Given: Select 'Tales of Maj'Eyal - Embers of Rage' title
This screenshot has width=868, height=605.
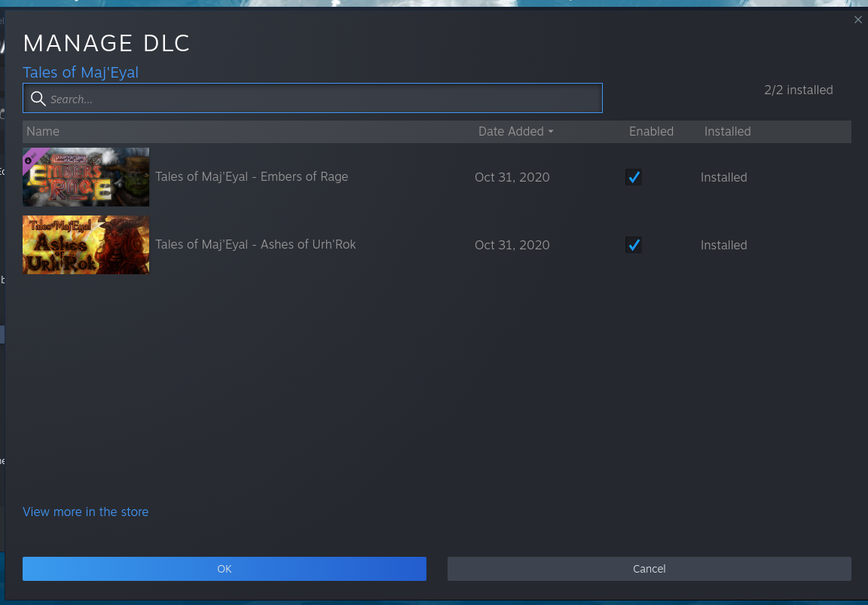Looking at the screenshot, I should [252, 176].
